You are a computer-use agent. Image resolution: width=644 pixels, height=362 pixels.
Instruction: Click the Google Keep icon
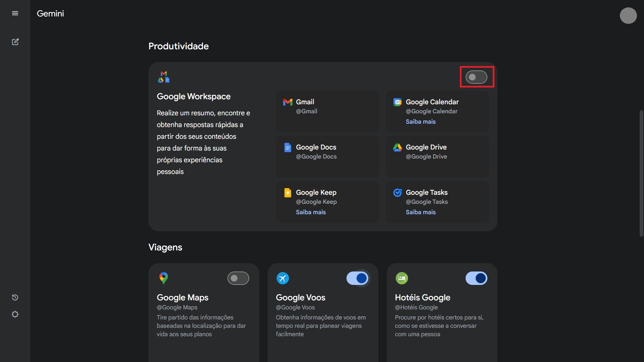pyautogui.click(x=287, y=193)
